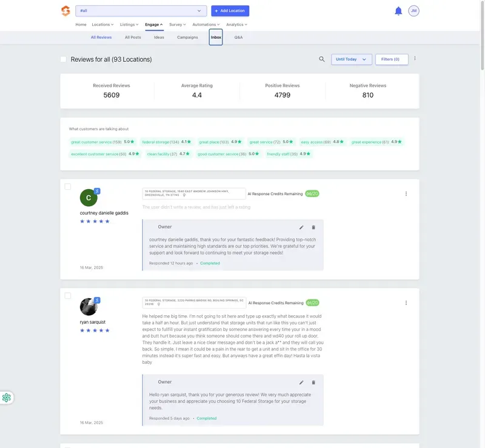Filter by clean facility tag
Image resolution: width=485 pixels, height=448 pixels.
pos(169,154)
